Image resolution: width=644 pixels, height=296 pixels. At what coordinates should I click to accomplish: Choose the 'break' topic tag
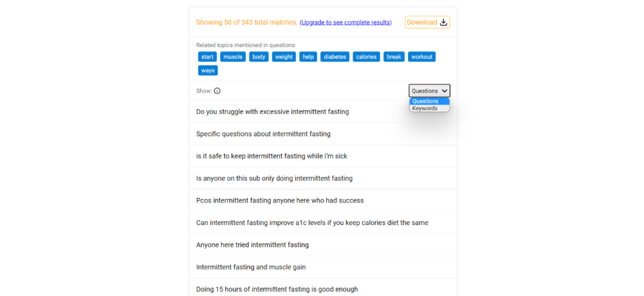394,57
